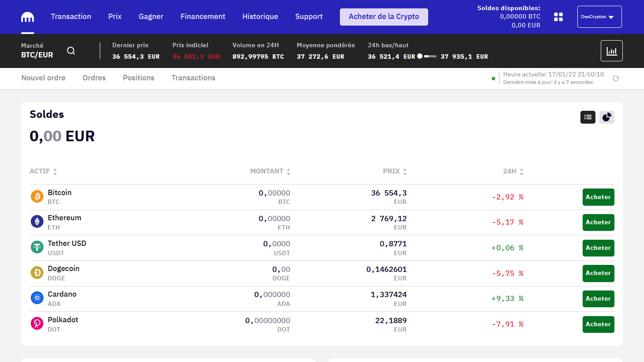
Task: Buy Bitcoin with Acheter button
Action: (x=598, y=197)
